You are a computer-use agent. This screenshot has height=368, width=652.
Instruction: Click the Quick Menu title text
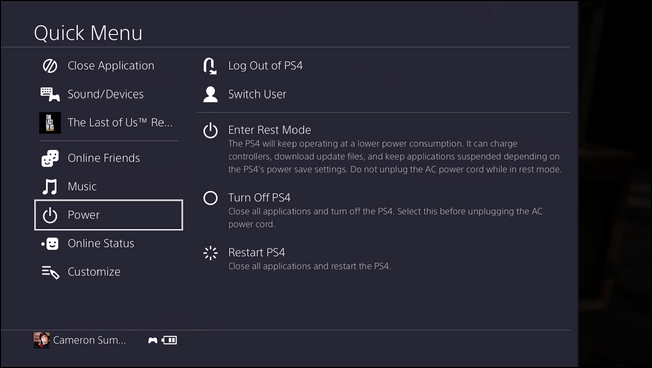88,33
